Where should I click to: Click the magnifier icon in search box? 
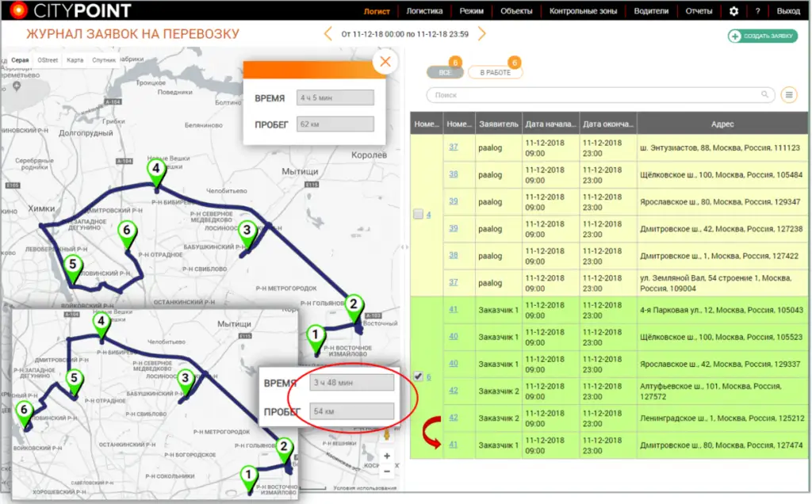point(766,94)
